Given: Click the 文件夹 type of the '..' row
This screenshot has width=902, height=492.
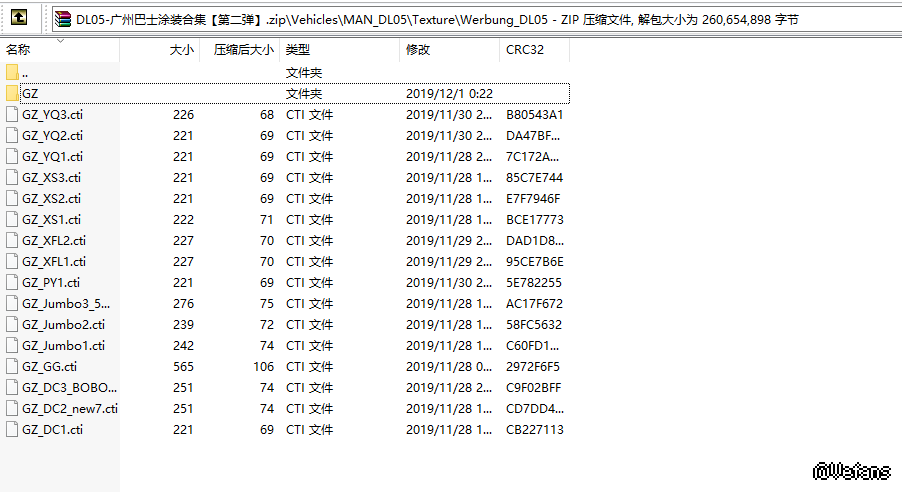Looking at the screenshot, I should 304,73.
